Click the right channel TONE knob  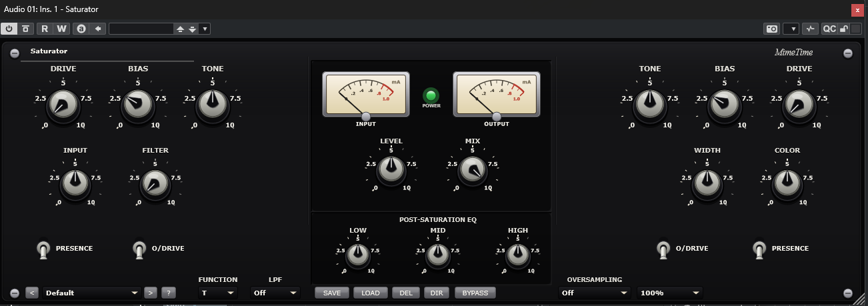[649, 104]
